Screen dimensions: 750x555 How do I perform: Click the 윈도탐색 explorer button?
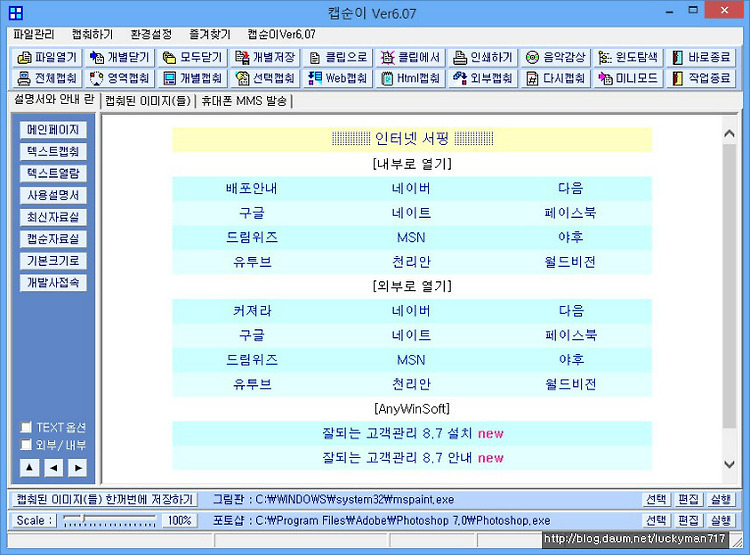[x=629, y=57]
